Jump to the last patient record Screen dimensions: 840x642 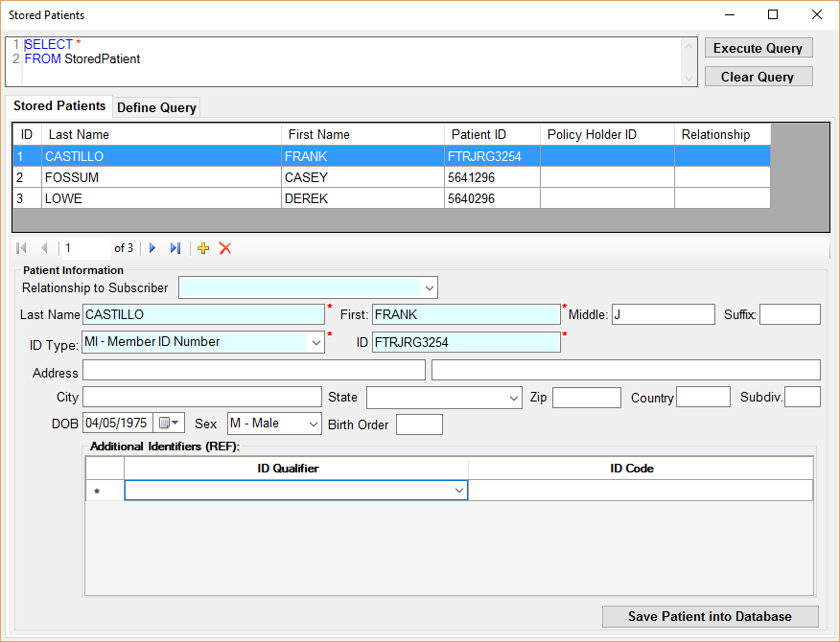[175, 248]
